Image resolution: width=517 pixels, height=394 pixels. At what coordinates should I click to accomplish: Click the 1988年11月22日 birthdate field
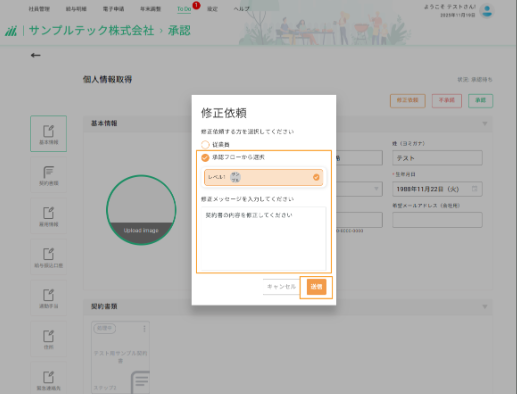coord(437,189)
